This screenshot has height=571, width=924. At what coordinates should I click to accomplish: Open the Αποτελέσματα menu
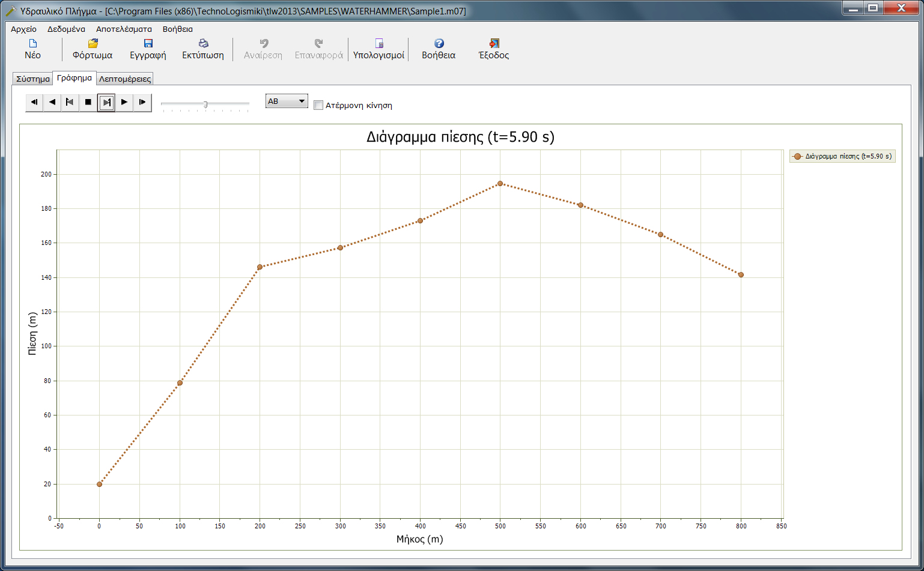[124, 29]
